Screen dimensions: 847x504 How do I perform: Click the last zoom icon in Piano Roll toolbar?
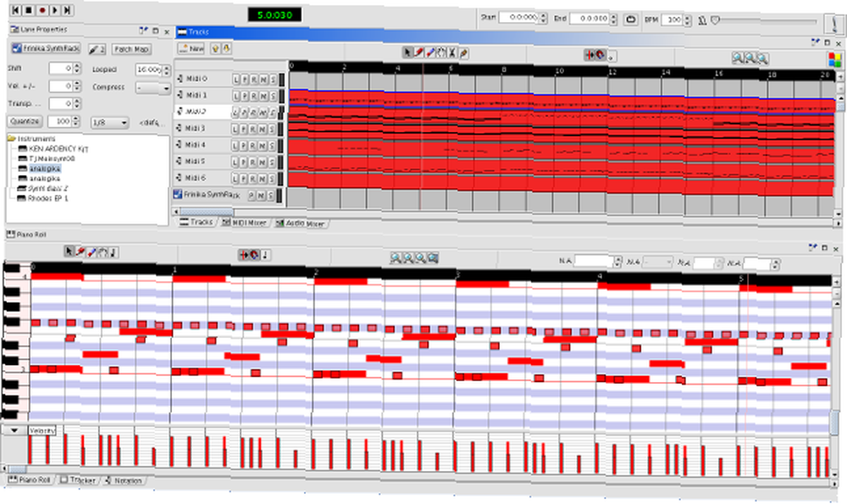(433, 258)
